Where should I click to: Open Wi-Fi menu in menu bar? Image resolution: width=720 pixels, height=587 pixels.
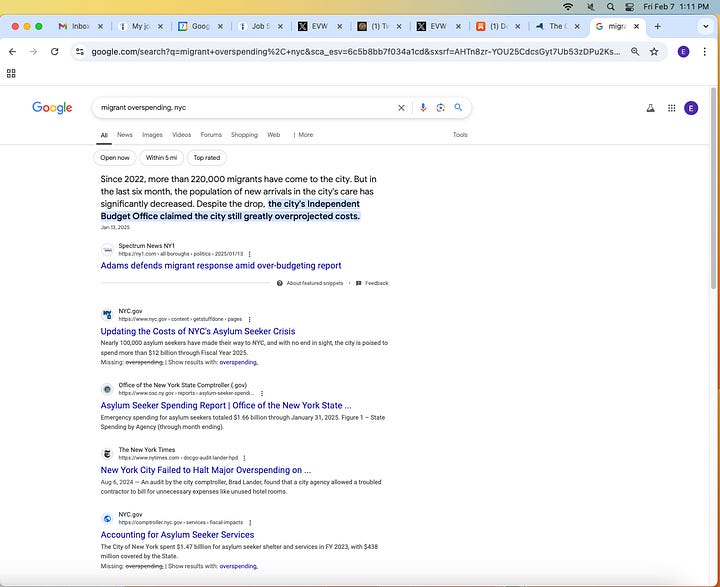pos(568,6)
